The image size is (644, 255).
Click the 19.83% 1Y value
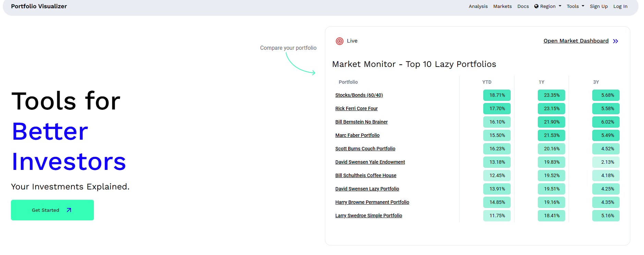point(551,162)
